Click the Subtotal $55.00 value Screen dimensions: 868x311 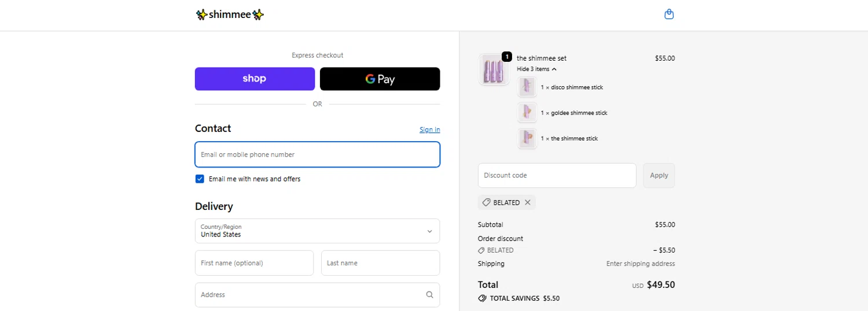[x=665, y=224]
